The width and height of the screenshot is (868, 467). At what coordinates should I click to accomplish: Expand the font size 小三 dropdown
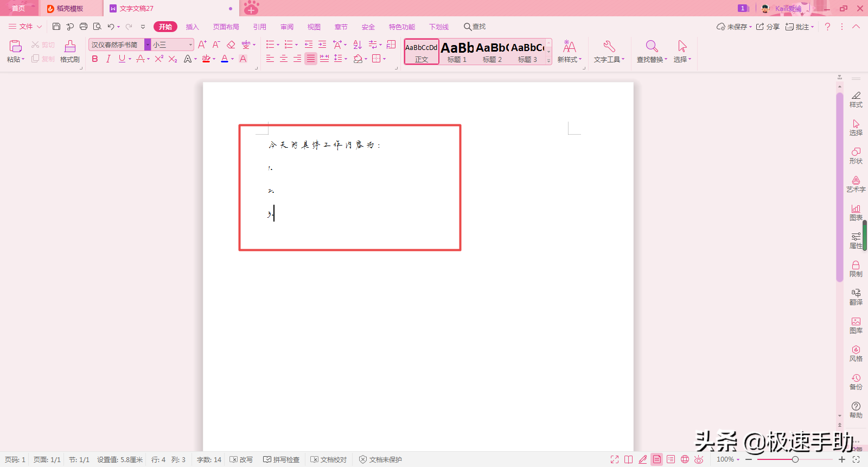[190, 45]
